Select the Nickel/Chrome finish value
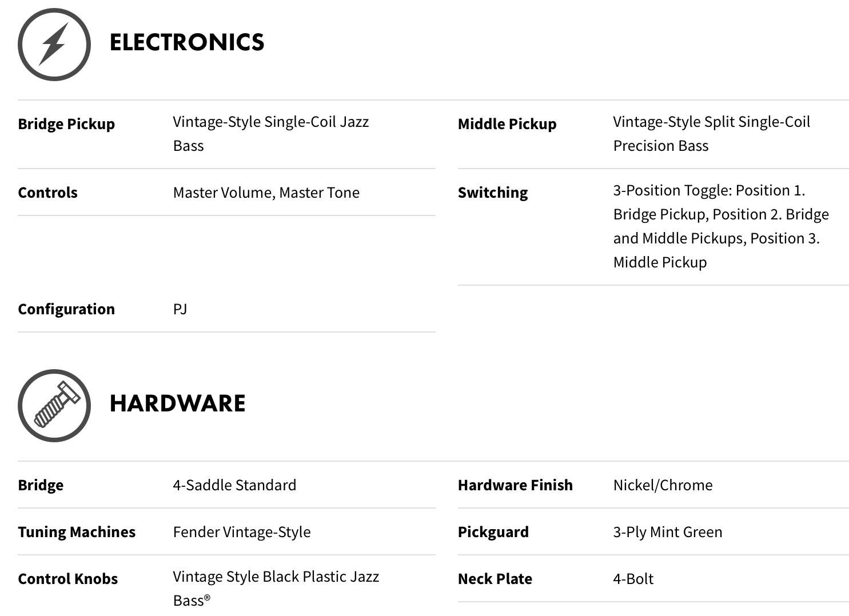 663,485
